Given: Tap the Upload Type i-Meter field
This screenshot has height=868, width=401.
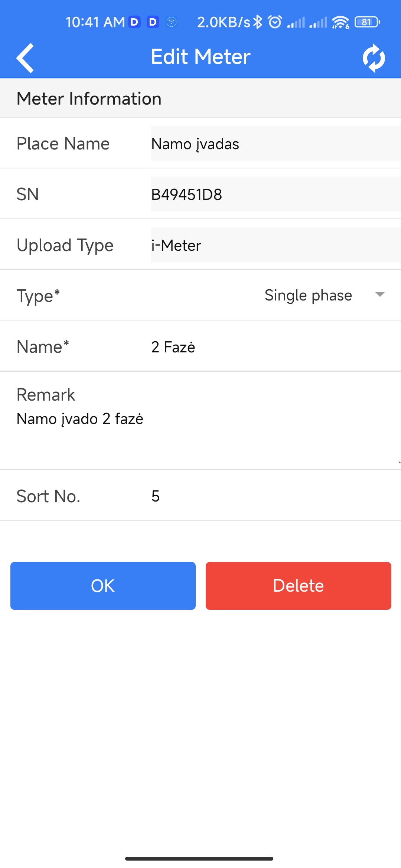Looking at the screenshot, I should 276,245.
